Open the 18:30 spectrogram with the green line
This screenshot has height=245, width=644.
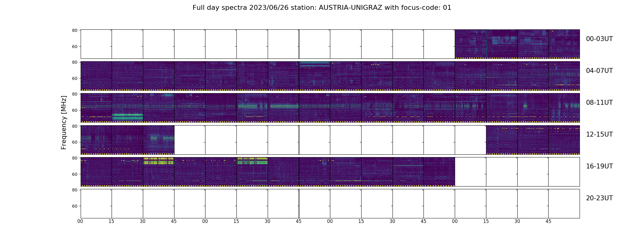[408, 171]
